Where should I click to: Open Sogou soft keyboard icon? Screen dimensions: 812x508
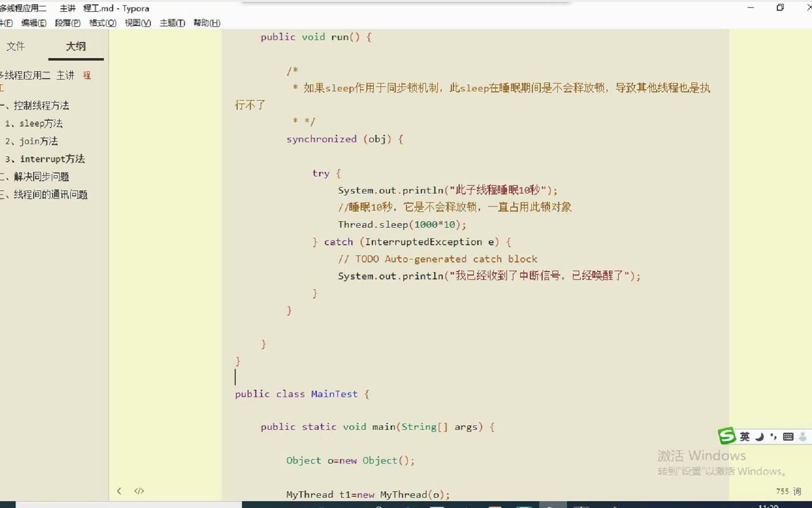[x=788, y=437]
